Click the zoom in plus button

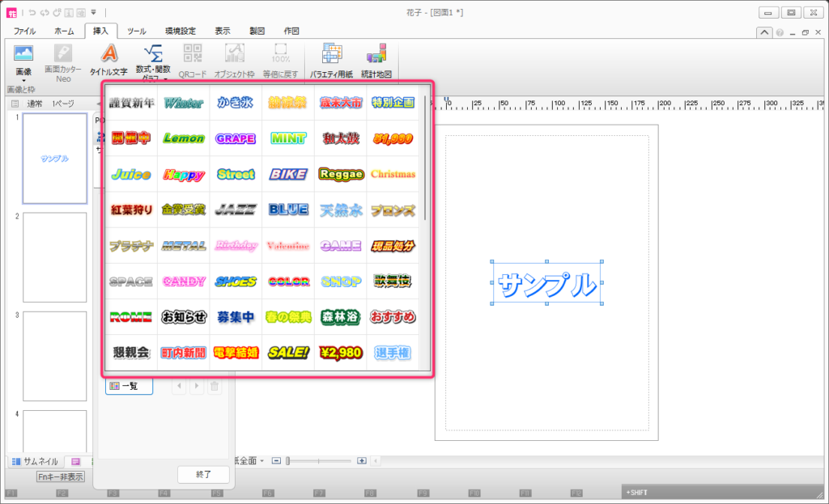tap(362, 460)
